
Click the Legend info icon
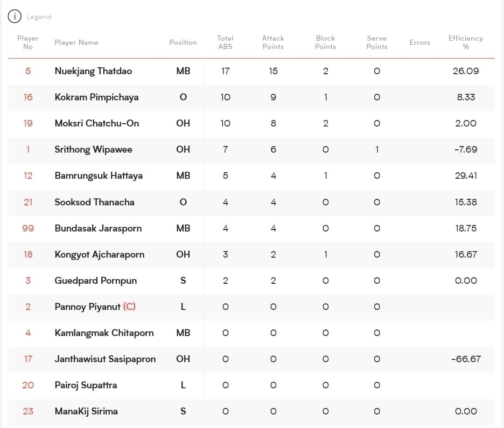coord(15,16)
